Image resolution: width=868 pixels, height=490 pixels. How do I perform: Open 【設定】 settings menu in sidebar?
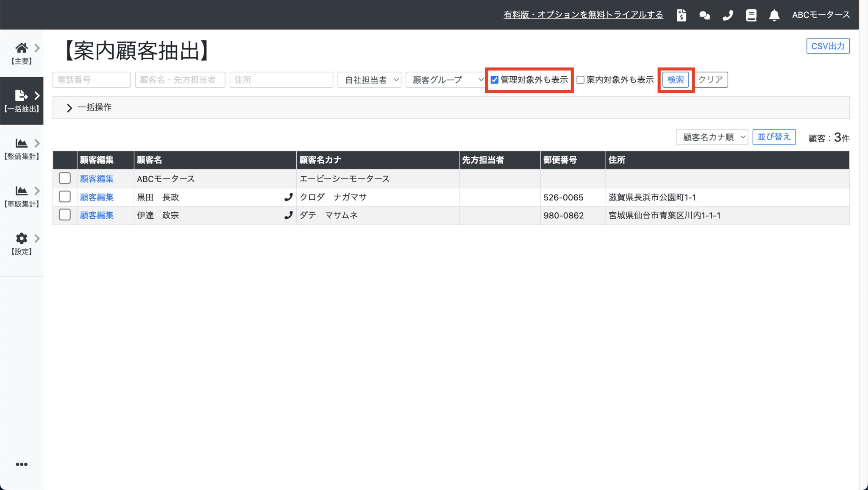click(x=22, y=243)
